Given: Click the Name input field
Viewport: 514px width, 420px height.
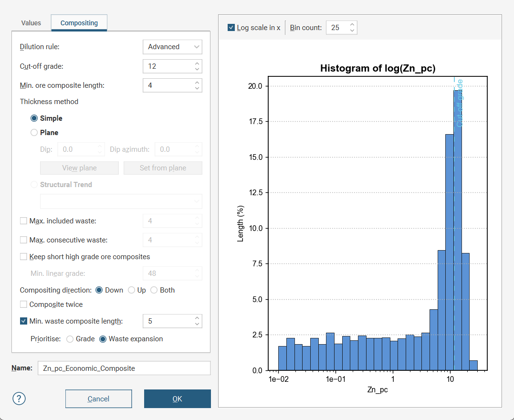Looking at the screenshot, I should (124, 368).
